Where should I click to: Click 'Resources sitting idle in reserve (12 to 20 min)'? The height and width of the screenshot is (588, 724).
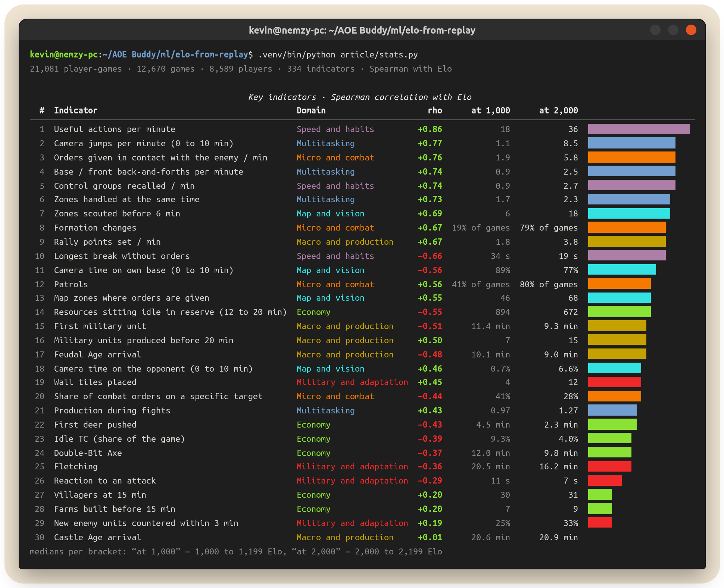[x=170, y=312]
